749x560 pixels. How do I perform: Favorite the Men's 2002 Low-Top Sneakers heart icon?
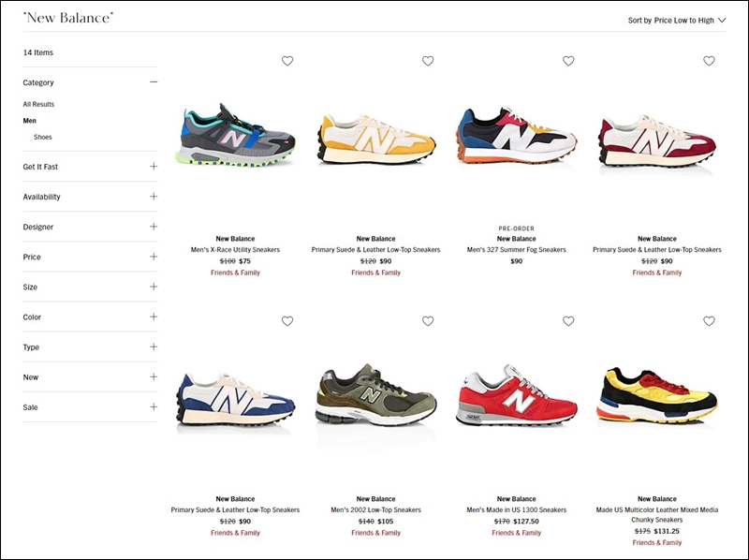pos(428,321)
